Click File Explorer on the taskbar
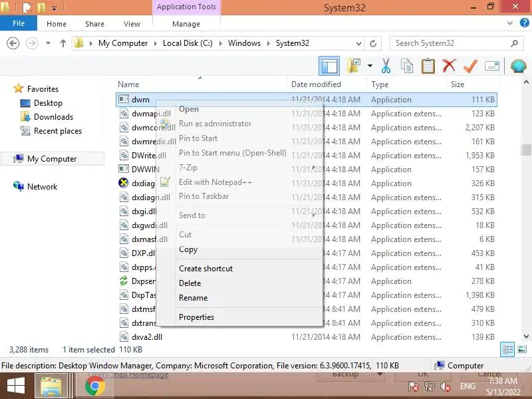The image size is (532, 399). (x=52, y=386)
